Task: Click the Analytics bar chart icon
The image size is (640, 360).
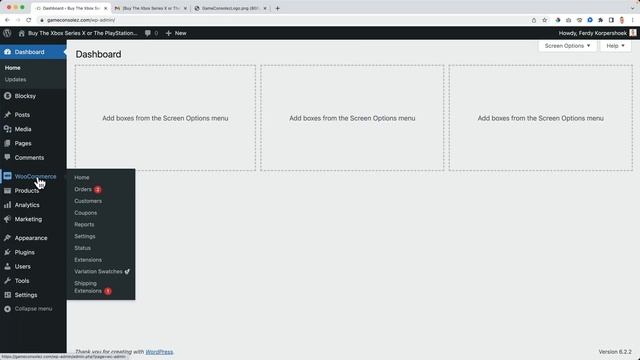Action: pos(7,205)
